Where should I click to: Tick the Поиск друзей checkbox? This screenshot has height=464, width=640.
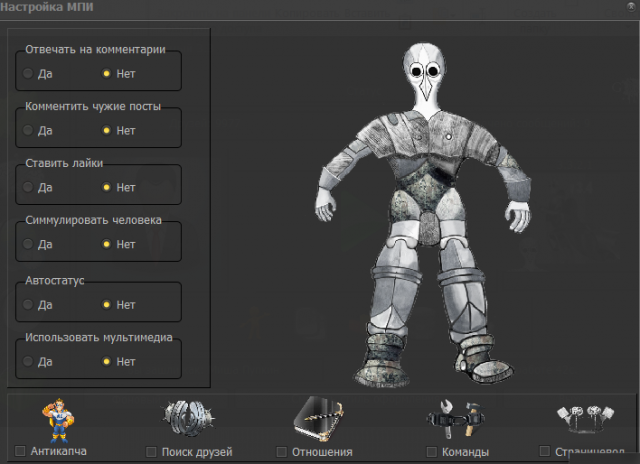(x=151, y=452)
